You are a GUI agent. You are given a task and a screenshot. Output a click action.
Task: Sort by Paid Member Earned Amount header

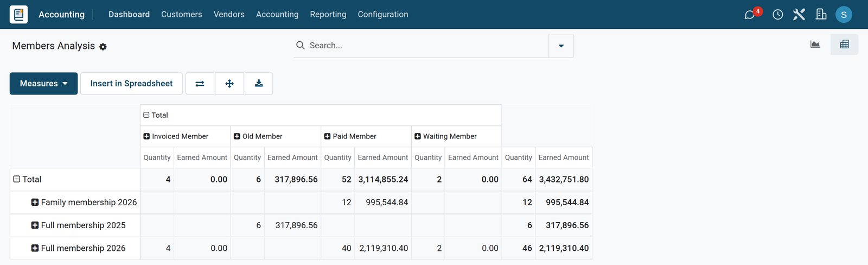pos(383,157)
